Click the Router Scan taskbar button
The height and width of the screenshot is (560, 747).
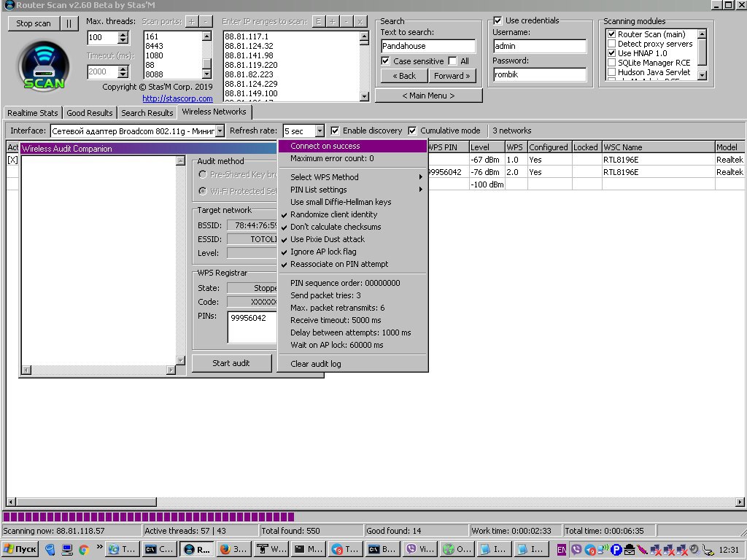point(197,549)
